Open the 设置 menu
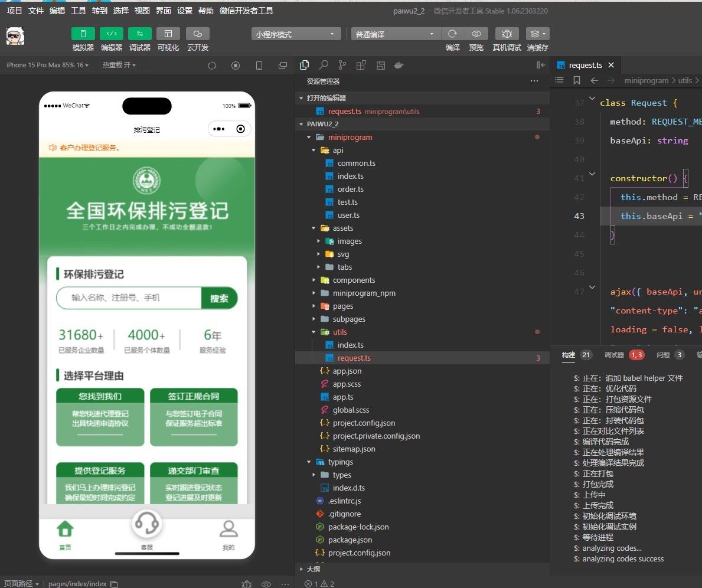Viewport: 702px width, 588px height. [x=184, y=10]
